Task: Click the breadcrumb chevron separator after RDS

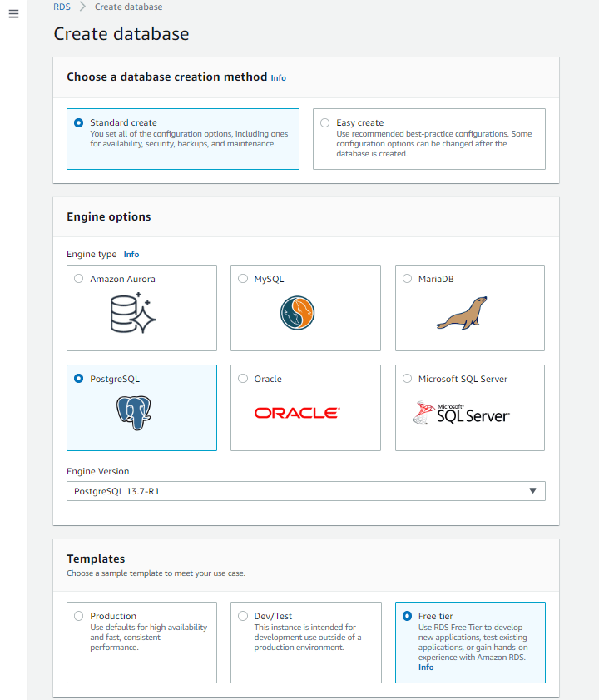Action: click(x=82, y=7)
